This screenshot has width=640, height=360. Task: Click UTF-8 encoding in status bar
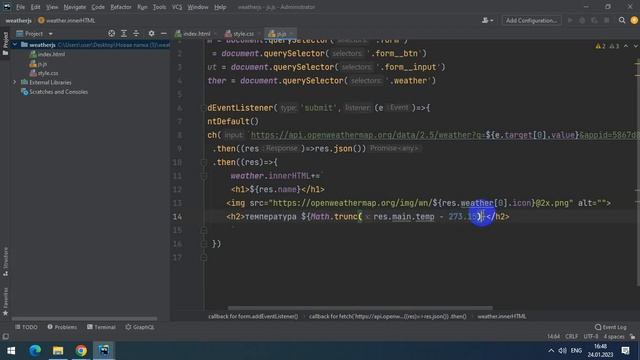591,337
